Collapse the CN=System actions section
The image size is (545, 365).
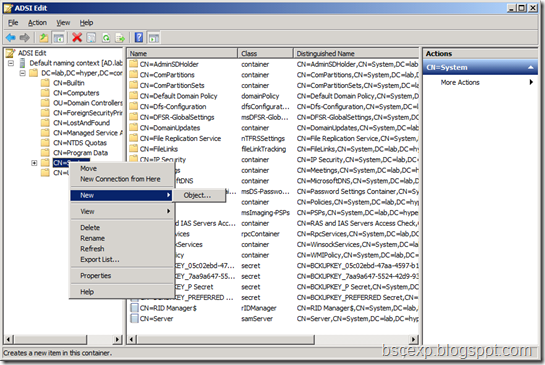coord(530,67)
